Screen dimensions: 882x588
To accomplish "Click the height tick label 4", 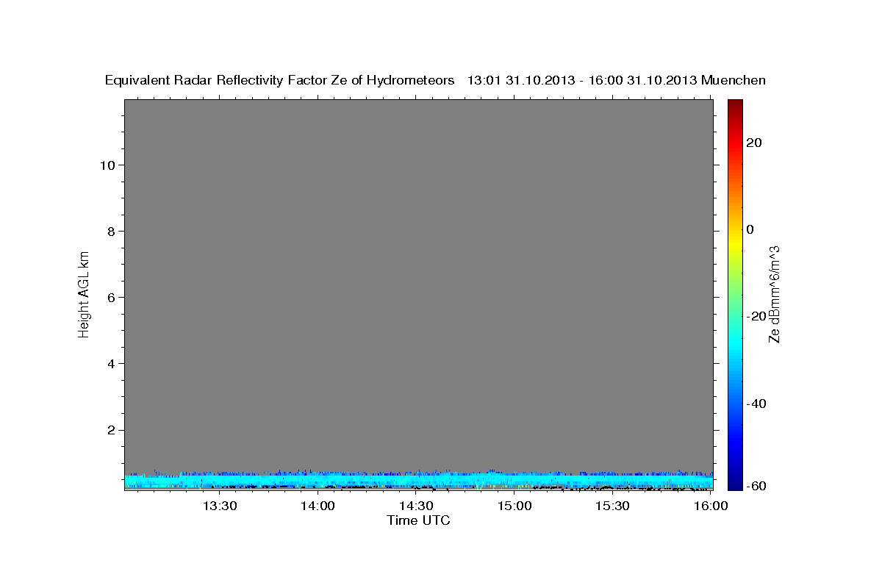I will point(110,364).
